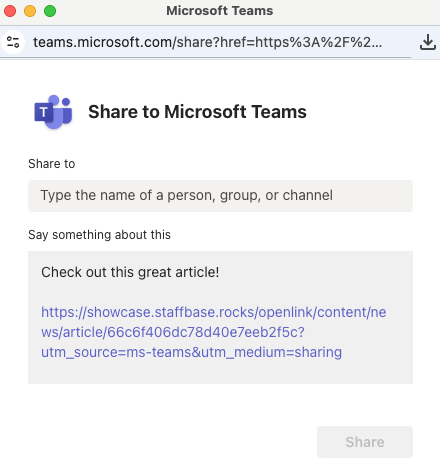The width and height of the screenshot is (440, 472).
Task: Click the download icon next to address bar
Action: (x=428, y=42)
